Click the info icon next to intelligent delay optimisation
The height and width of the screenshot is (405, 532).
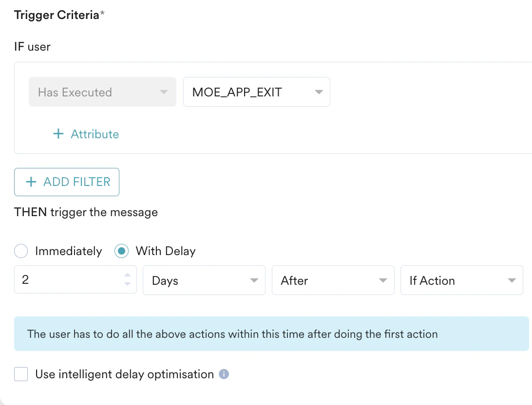[x=224, y=374]
